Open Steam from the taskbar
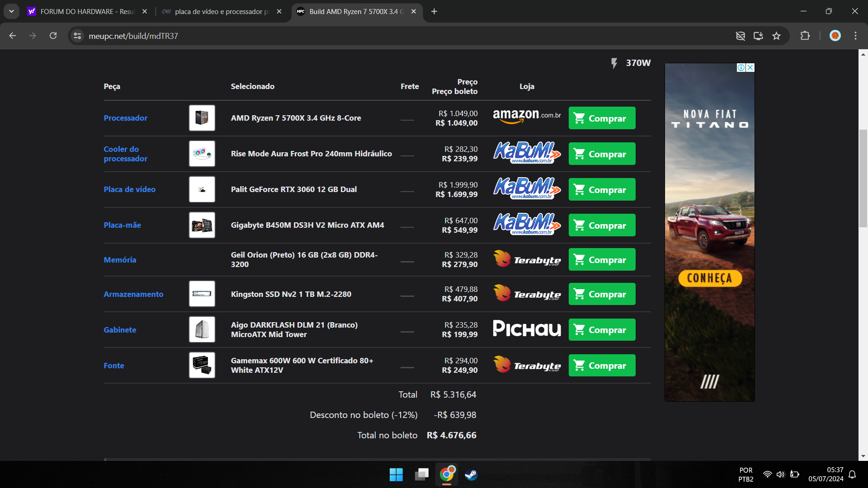 coord(472,474)
